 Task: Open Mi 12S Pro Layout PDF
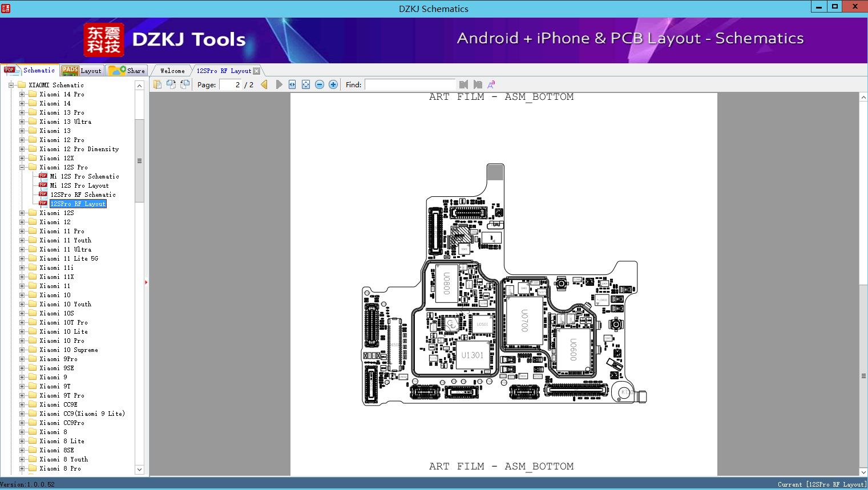pyautogui.click(x=79, y=185)
